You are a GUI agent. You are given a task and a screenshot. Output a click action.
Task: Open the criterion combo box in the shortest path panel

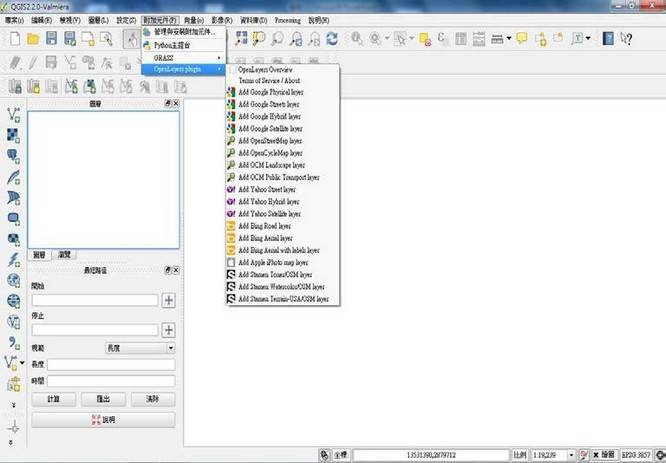(x=140, y=348)
